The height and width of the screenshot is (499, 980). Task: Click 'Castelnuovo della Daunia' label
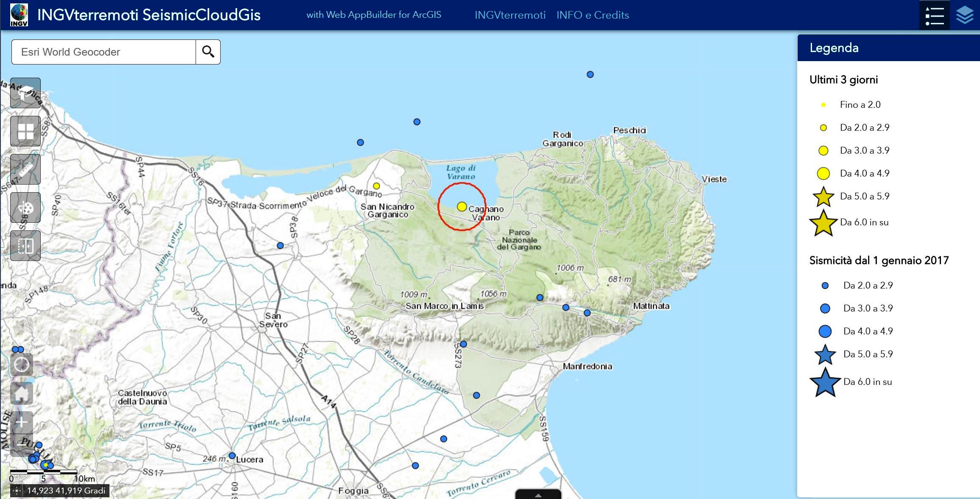pyautogui.click(x=143, y=397)
